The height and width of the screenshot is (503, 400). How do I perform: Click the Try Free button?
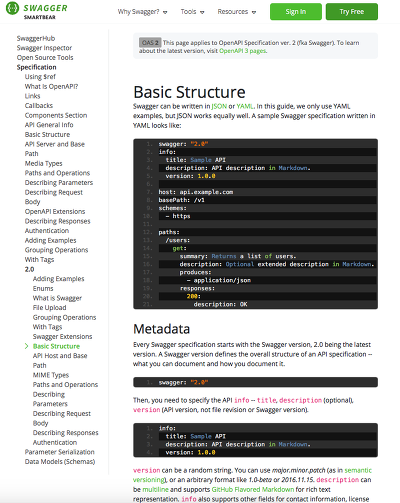[352, 12]
